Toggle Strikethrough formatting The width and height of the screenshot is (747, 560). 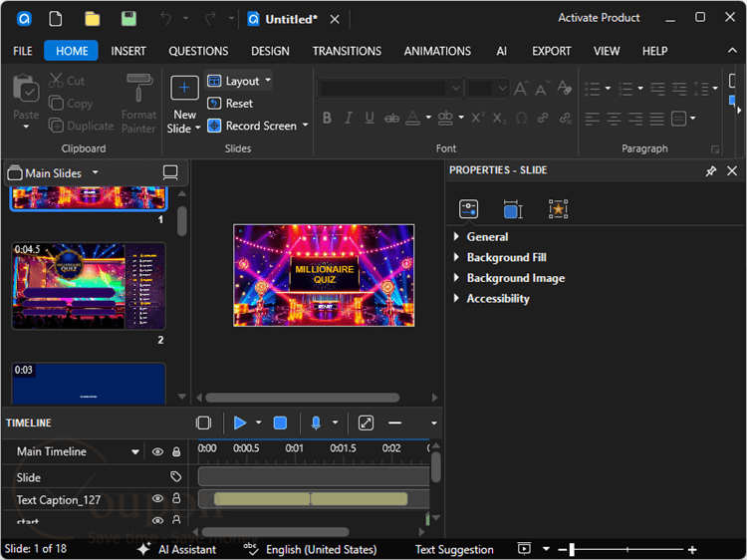tap(391, 118)
